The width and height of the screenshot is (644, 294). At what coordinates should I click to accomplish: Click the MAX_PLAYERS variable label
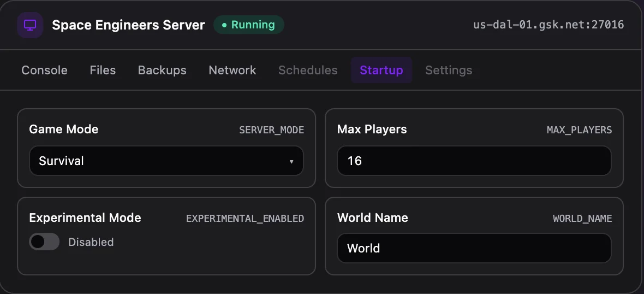tap(580, 130)
